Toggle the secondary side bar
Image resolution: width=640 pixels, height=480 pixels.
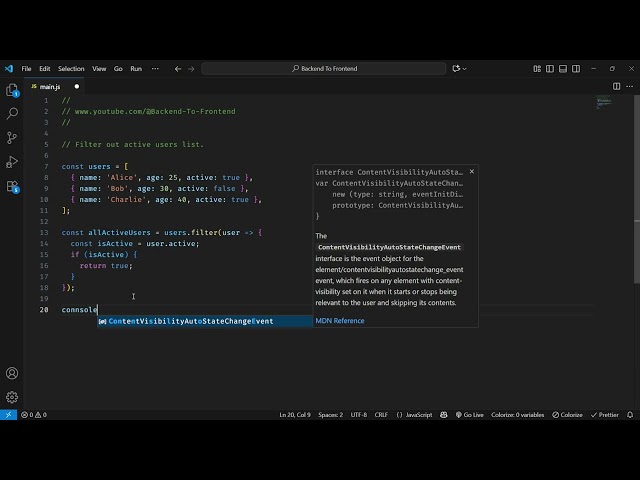point(576,69)
